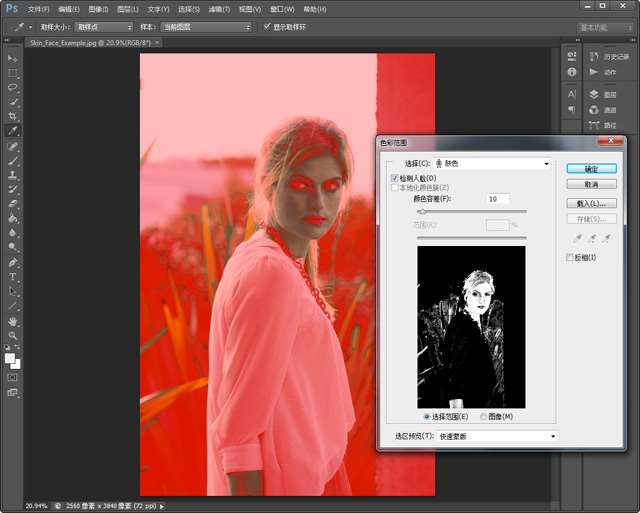The image size is (640, 513).
Task: Uncheck the Detect Faces (检测人脸) checkbox
Action: pyautogui.click(x=394, y=178)
